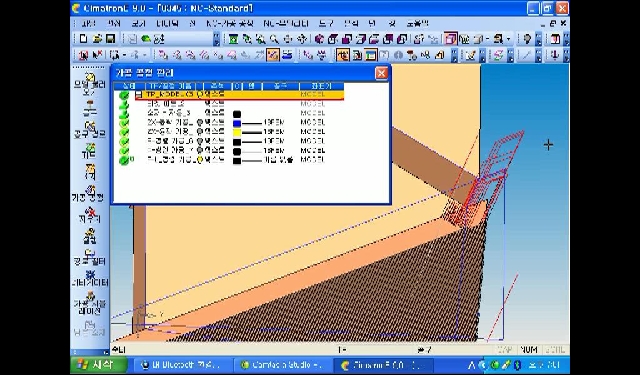Switch to Camtasia Studio taskbar button
Viewport: 640px width, 375px height.
coord(283,365)
